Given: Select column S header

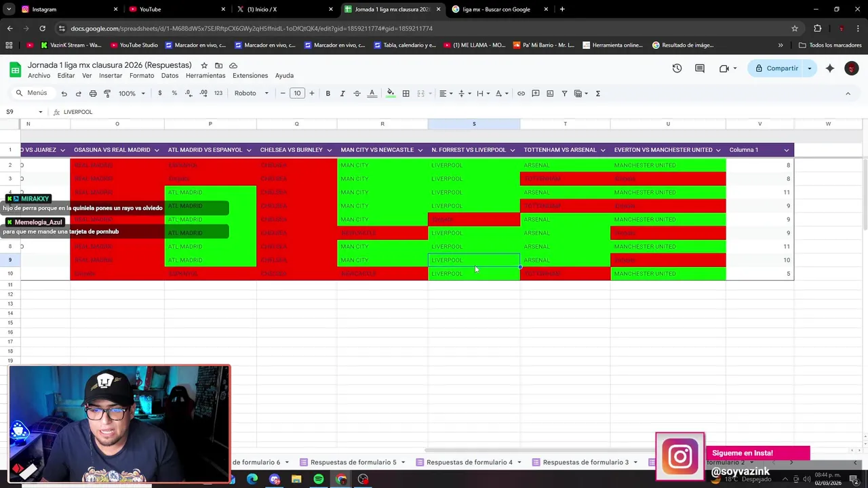Looking at the screenshot, I should pyautogui.click(x=474, y=124).
